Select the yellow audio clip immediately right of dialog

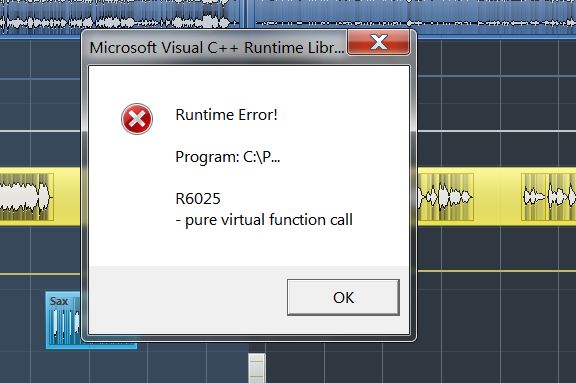(446, 197)
